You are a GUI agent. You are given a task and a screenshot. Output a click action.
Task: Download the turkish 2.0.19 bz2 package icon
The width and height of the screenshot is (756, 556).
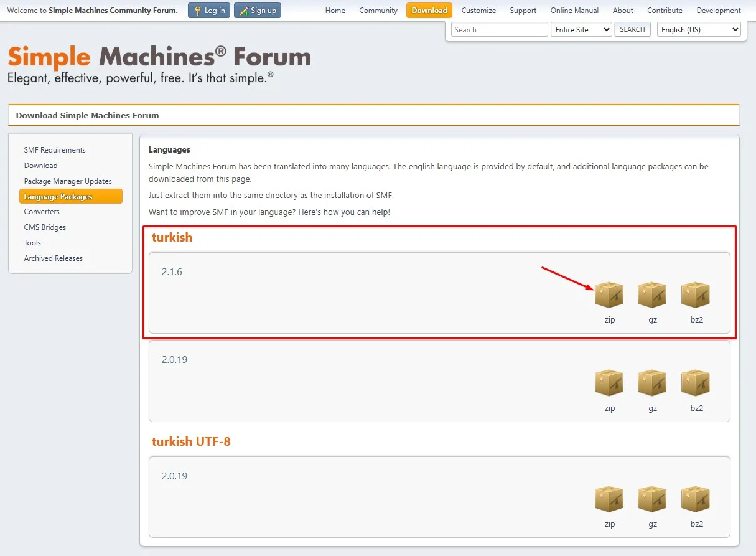coord(696,383)
